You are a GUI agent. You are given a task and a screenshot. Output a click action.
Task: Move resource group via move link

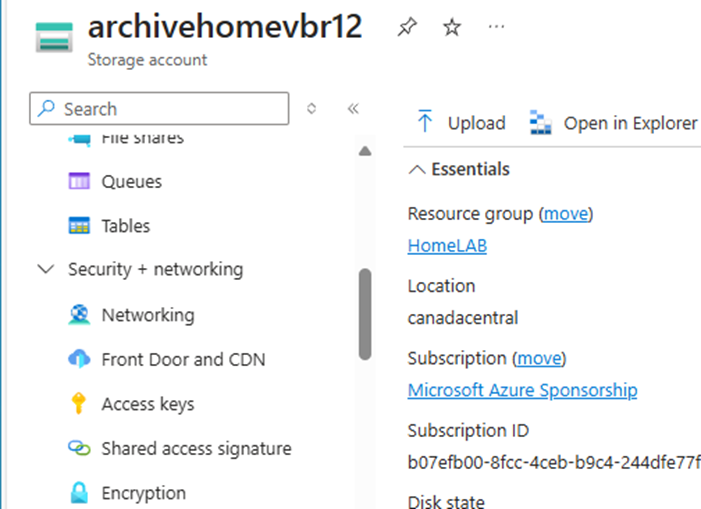(566, 214)
